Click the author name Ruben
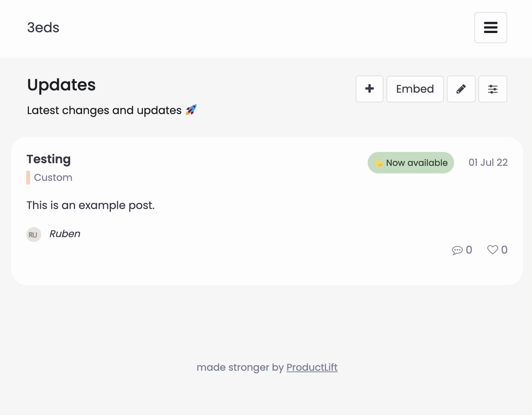Viewport: 532px width, 415px height. [65, 234]
